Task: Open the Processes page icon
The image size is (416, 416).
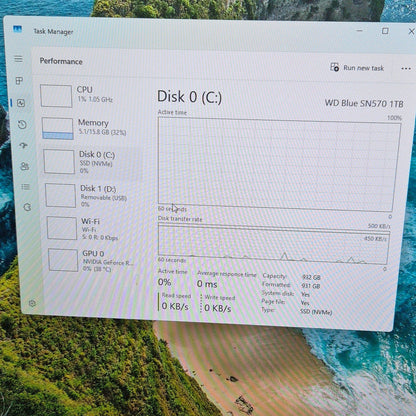Action: tap(19, 81)
